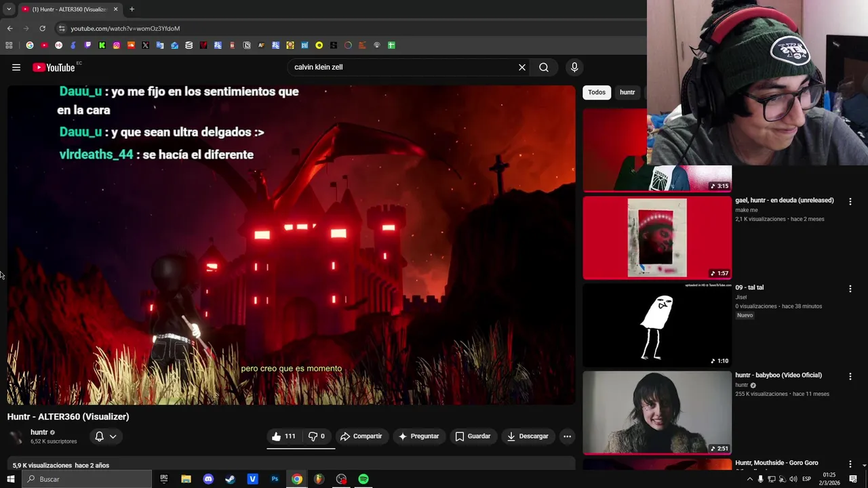Image resolution: width=868 pixels, height=488 pixels.
Task: Reload the page
Action: (42, 28)
